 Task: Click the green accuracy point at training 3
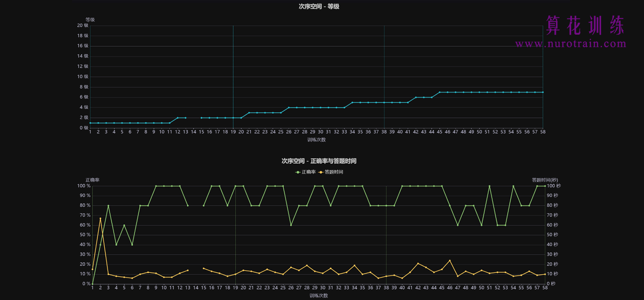pos(108,206)
